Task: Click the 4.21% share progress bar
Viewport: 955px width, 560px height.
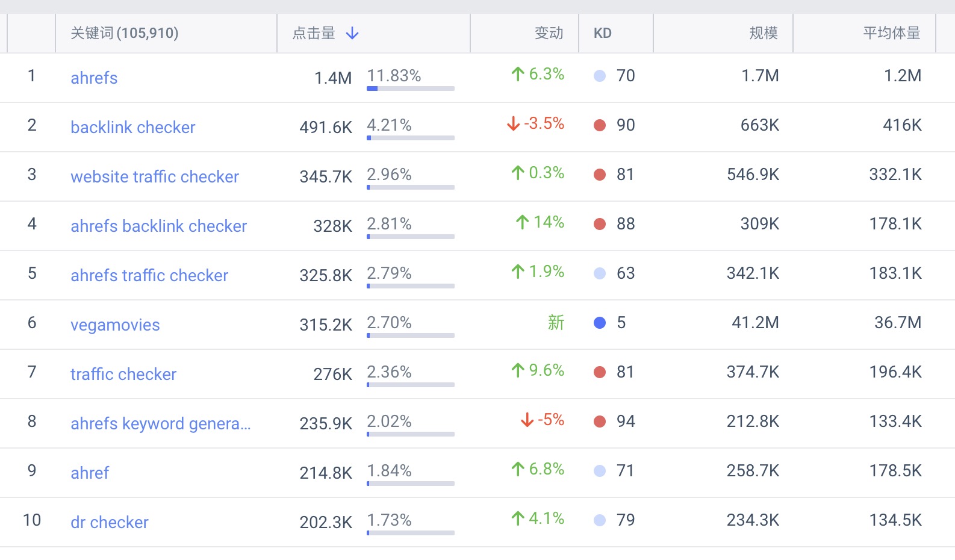Action: click(411, 138)
